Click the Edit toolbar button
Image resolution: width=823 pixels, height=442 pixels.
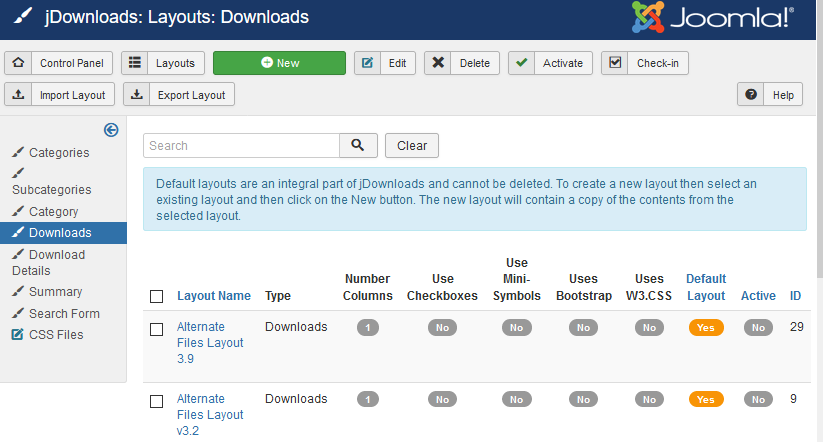[385, 63]
